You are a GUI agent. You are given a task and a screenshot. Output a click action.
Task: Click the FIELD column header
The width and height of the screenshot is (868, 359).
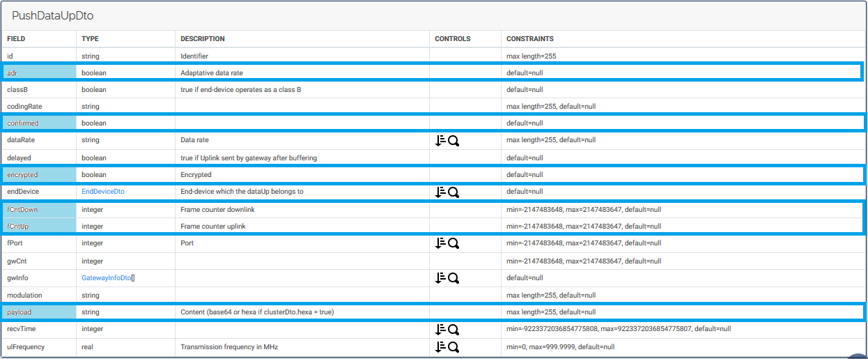(x=16, y=39)
